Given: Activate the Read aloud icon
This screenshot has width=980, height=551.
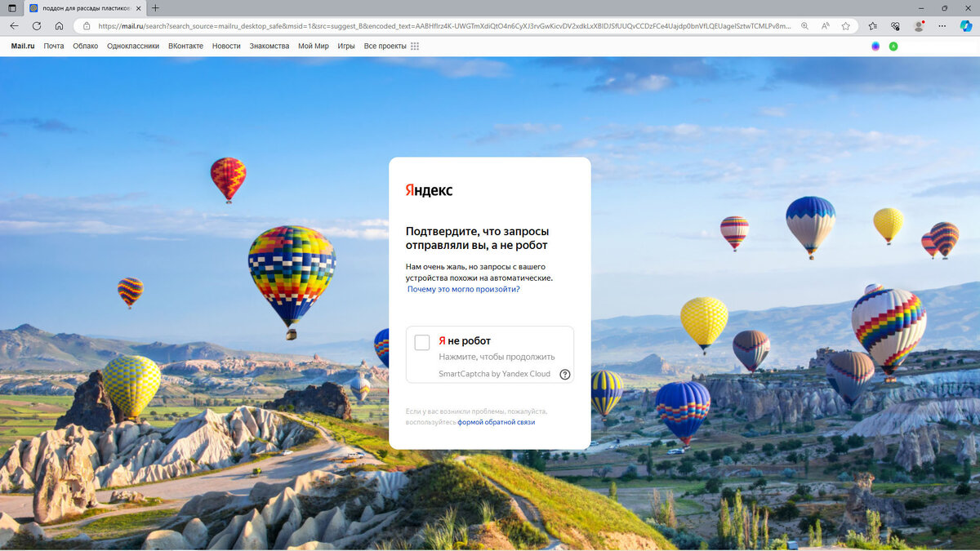Looking at the screenshot, I should click(825, 26).
